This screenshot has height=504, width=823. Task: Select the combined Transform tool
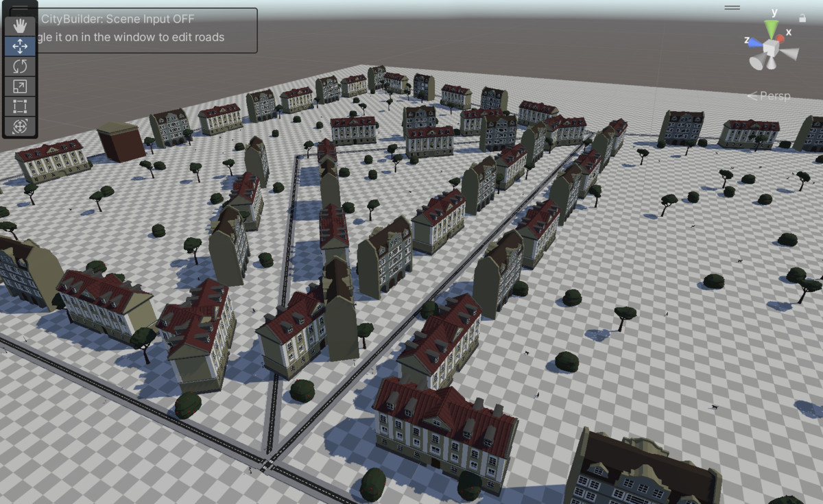coord(20,126)
